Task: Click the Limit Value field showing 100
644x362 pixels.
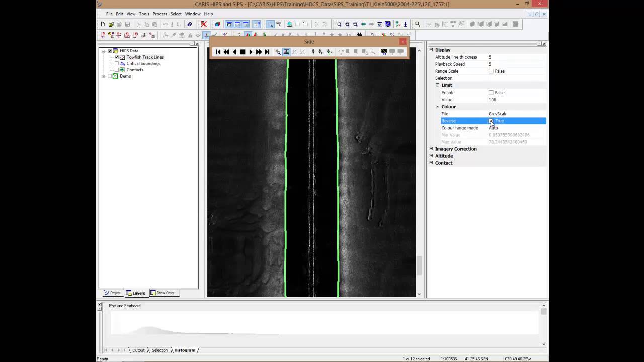Action: [517, 100]
